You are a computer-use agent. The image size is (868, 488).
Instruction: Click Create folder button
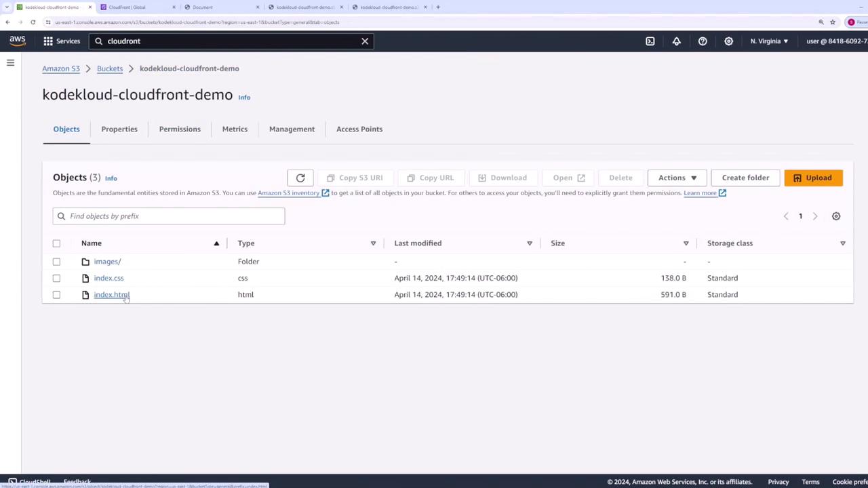(x=745, y=178)
